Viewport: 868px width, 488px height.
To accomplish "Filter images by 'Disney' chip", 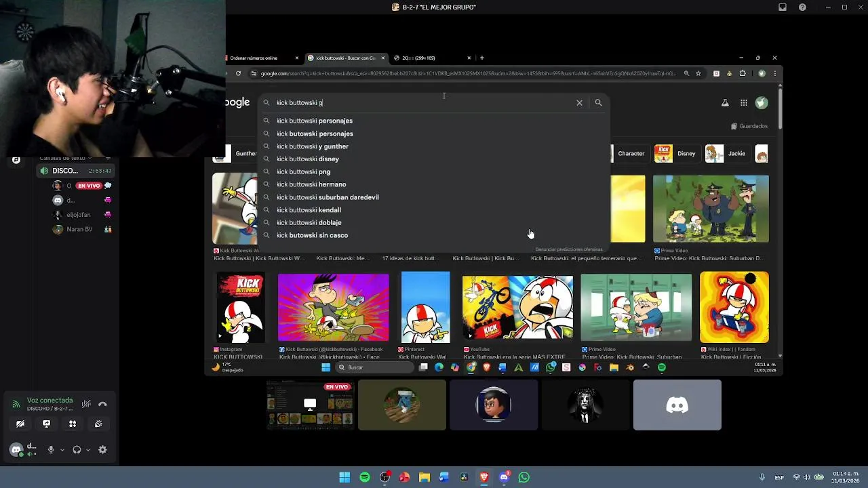I will coord(676,153).
